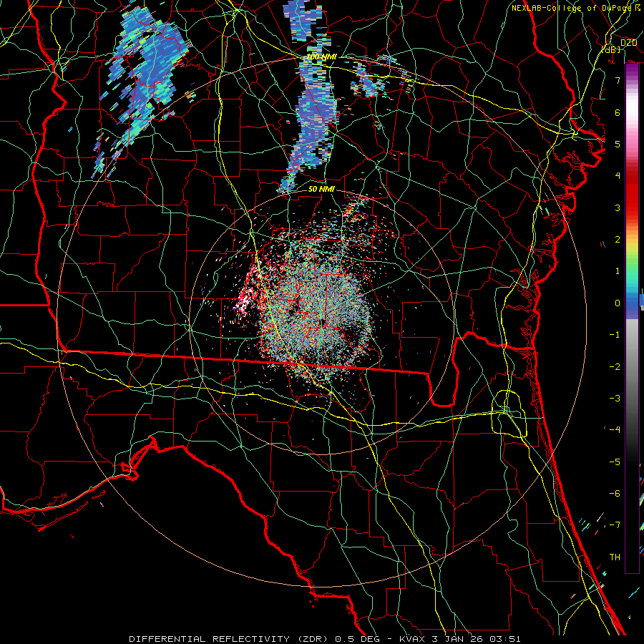Select the 7 dB scale label
The height and width of the screenshot is (644, 644).
coord(618,80)
